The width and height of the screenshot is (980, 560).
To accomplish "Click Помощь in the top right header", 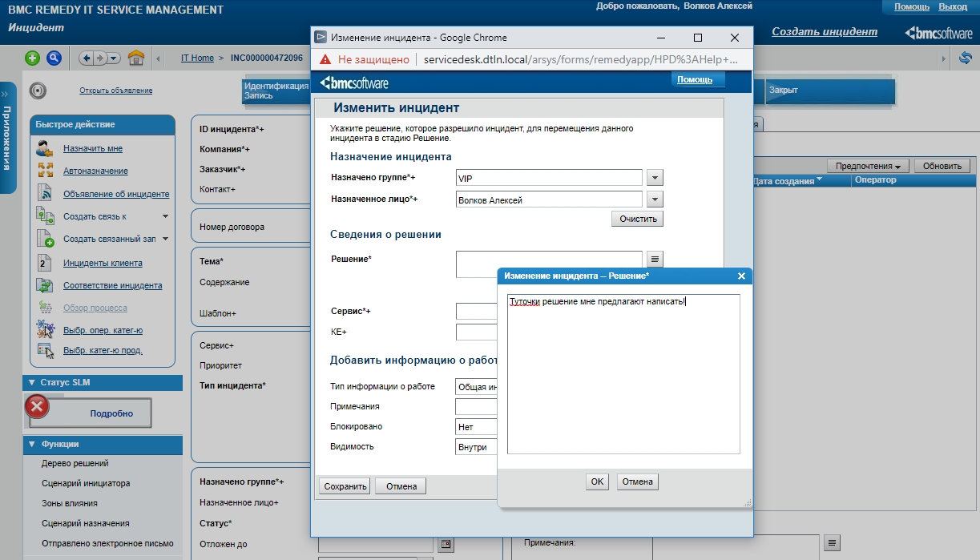I will click(x=912, y=6).
